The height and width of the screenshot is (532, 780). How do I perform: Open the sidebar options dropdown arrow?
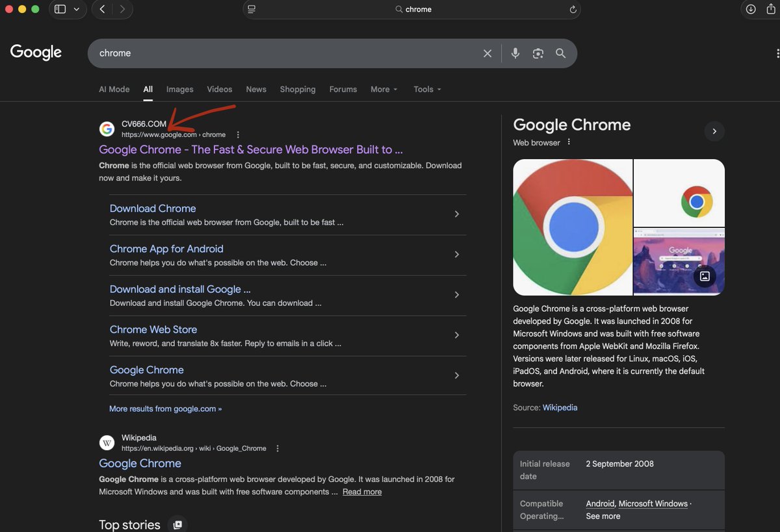[x=77, y=9]
